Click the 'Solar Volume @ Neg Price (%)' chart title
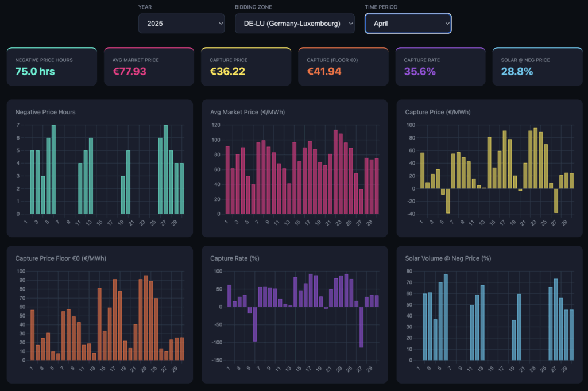588x391 pixels. pyautogui.click(x=448, y=258)
